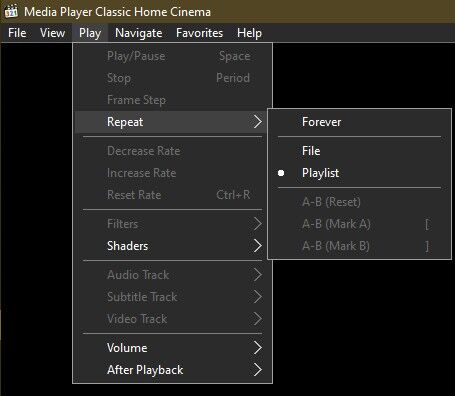Choose File as the repeat mode
455x396 pixels.
click(x=359, y=151)
